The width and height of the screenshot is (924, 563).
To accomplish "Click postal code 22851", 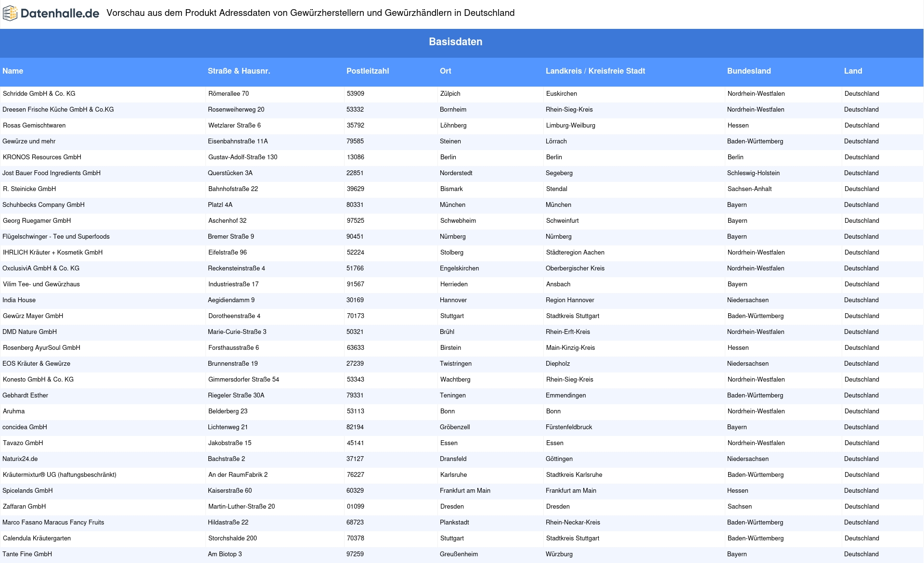I will point(355,173).
